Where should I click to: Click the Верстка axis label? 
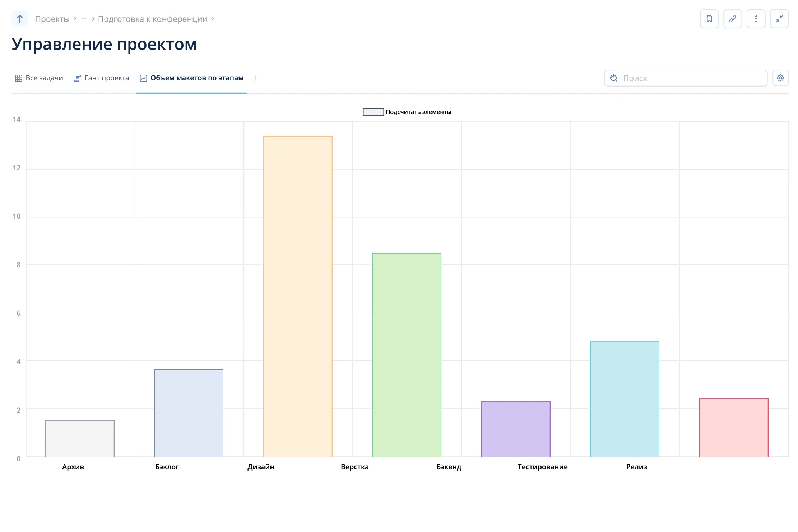355,467
